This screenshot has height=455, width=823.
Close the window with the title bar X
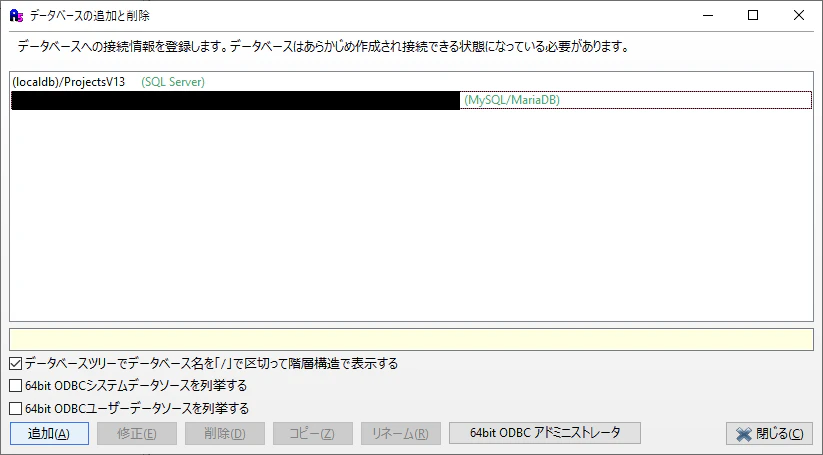pyautogui.click(x=798, y=15)
